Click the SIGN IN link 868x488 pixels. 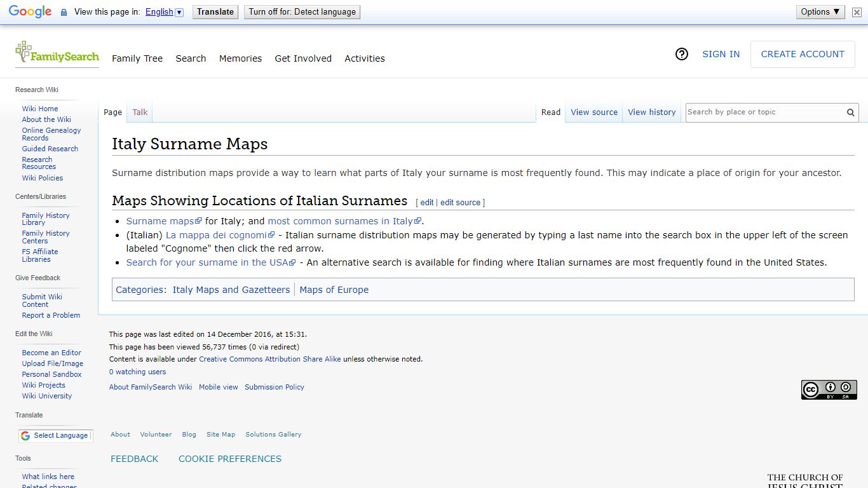tap(721, 54)
